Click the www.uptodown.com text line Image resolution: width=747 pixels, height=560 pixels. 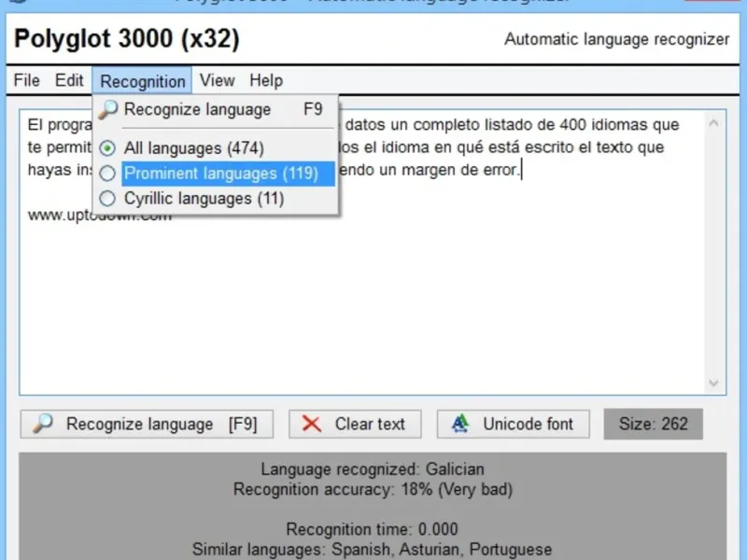tap(100, 216)
